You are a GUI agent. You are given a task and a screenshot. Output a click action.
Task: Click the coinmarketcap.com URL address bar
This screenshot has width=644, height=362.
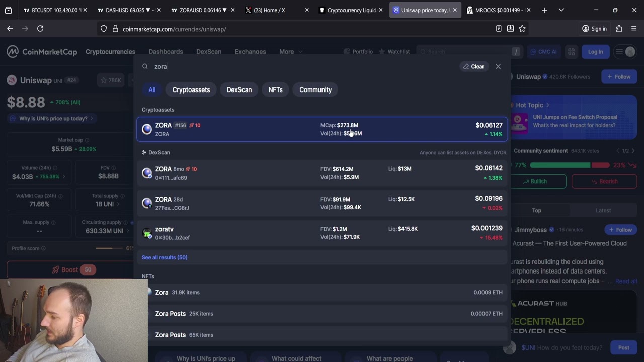point(302,29)
